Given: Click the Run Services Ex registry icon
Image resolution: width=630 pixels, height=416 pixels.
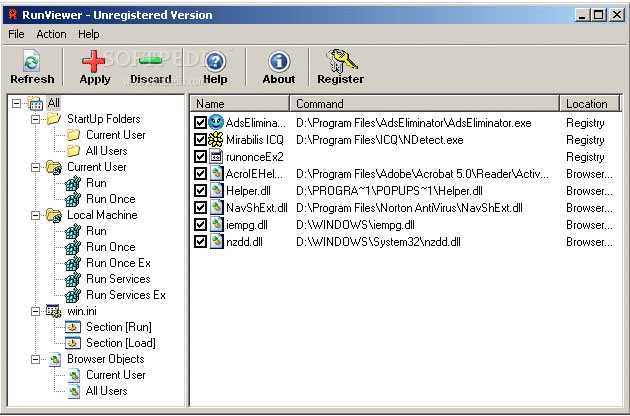Looking at the screenshot, I should tap(73, 295).
